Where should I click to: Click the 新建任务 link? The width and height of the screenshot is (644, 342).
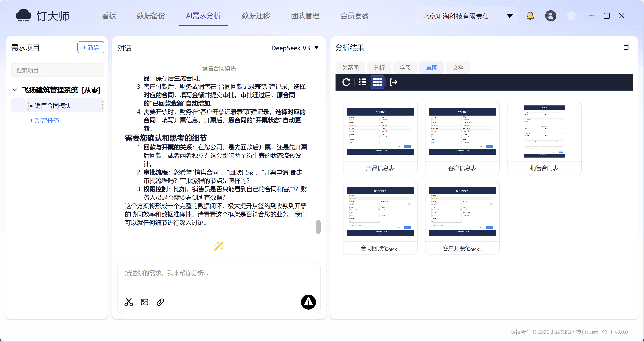tap(45, 121)
